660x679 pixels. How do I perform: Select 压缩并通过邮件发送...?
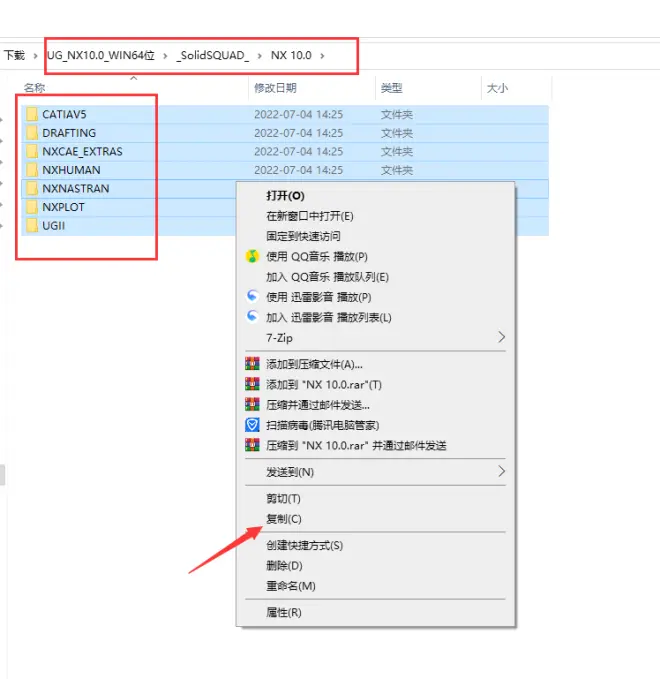click(x=318, y=405)
